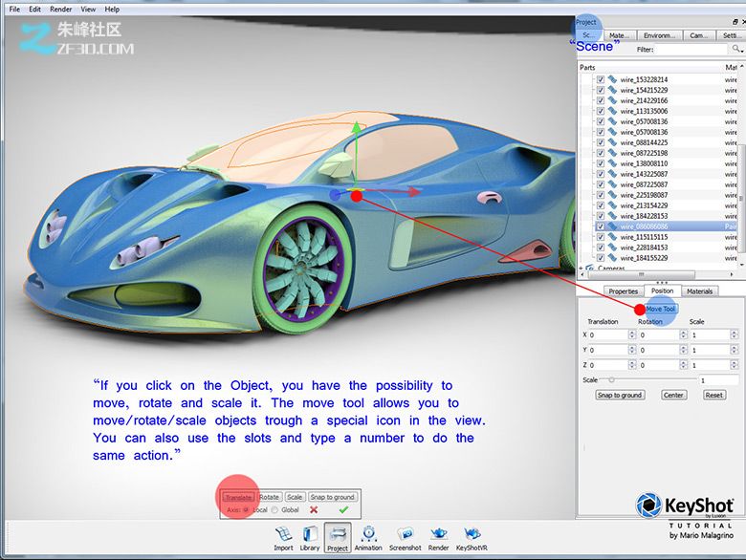Viewport: 746px width, 560px height.
Task: Switch to the Camera tab
Action: click(x=699, y=35)
